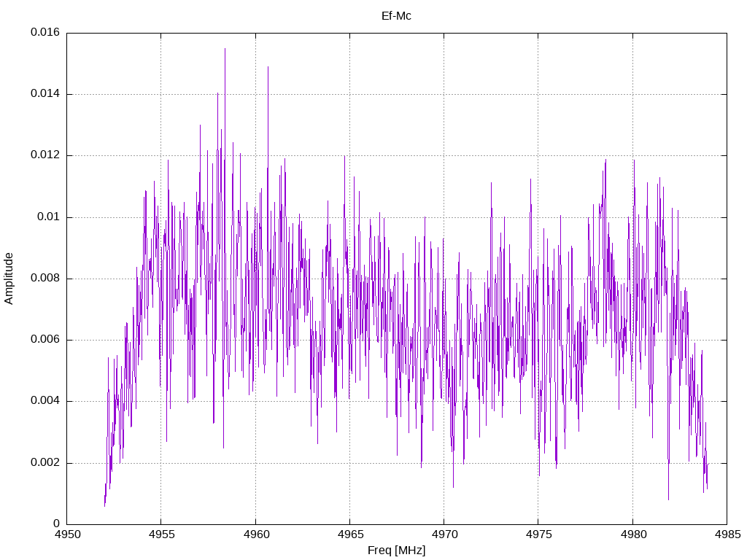Click y-axis tick label 0.012
Viewport: 747px width, 560px height.
coord(45,155)
